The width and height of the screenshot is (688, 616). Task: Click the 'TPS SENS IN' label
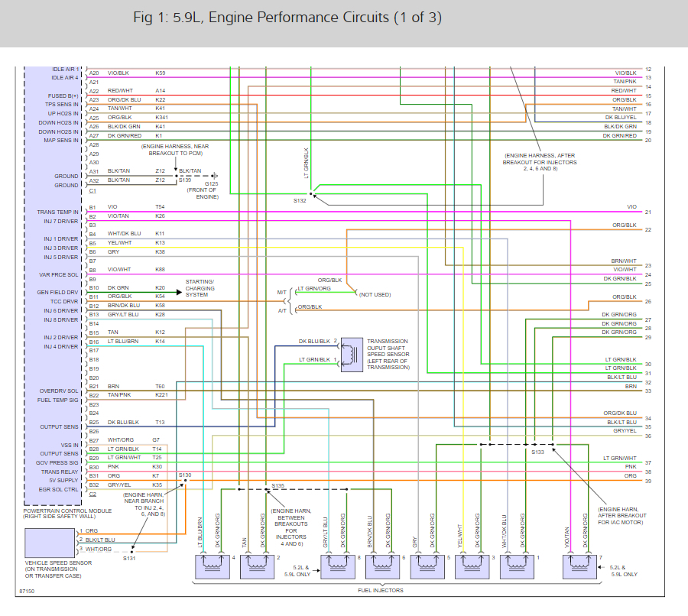pos(62,105)
